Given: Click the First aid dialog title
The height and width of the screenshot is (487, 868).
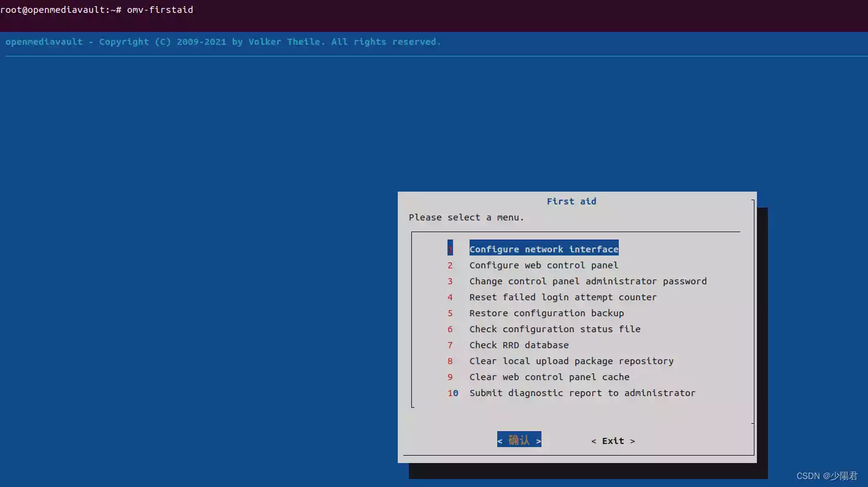Looking at the screenshot, I should 572,201.
